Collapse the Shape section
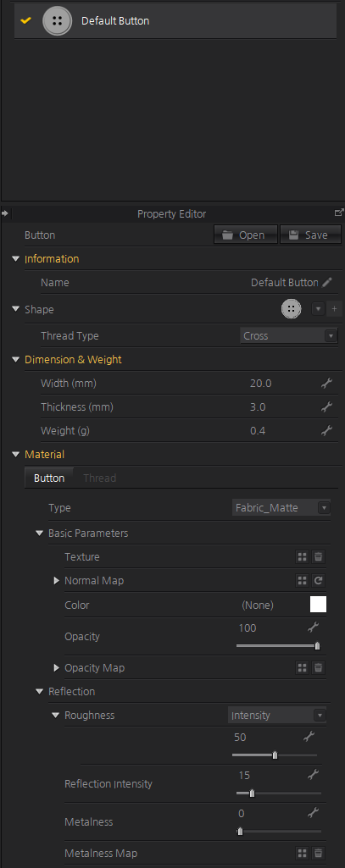Image resolution: width=345 pixels, height=868 pixels. click(15, 309)
